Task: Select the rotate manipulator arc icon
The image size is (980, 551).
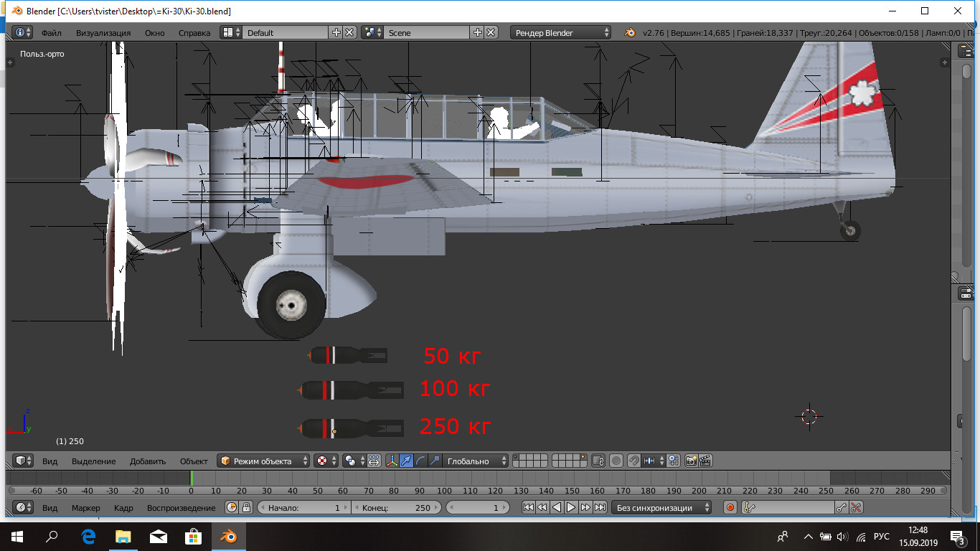Action: (x=420, y=461)
